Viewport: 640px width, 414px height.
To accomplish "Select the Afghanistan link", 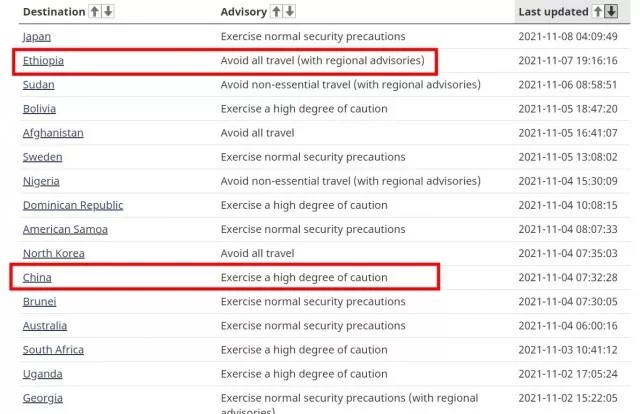I will coord(53,133).
